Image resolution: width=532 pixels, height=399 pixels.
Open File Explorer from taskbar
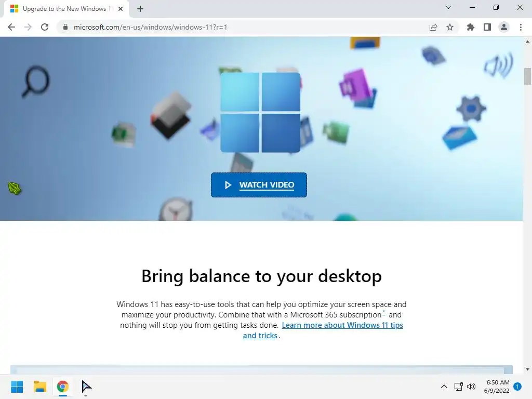click(x=40, y=387)
